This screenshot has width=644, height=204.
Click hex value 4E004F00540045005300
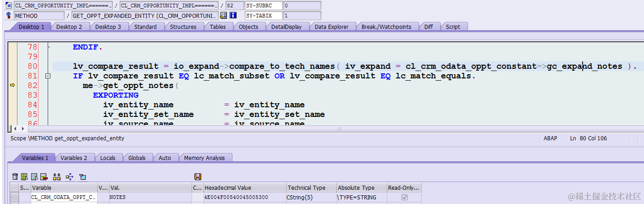click(244, 197)
